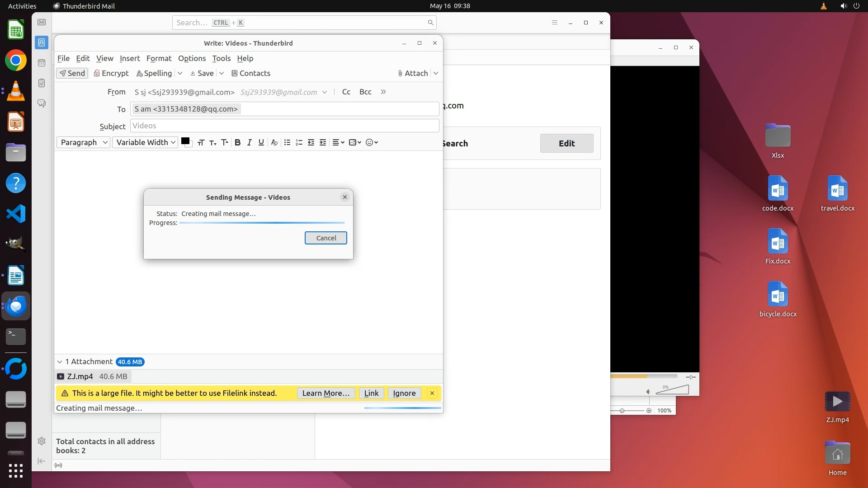Toggle bold text formatting
The height and width of the screenshot is (488, 868).
[237, 142]
